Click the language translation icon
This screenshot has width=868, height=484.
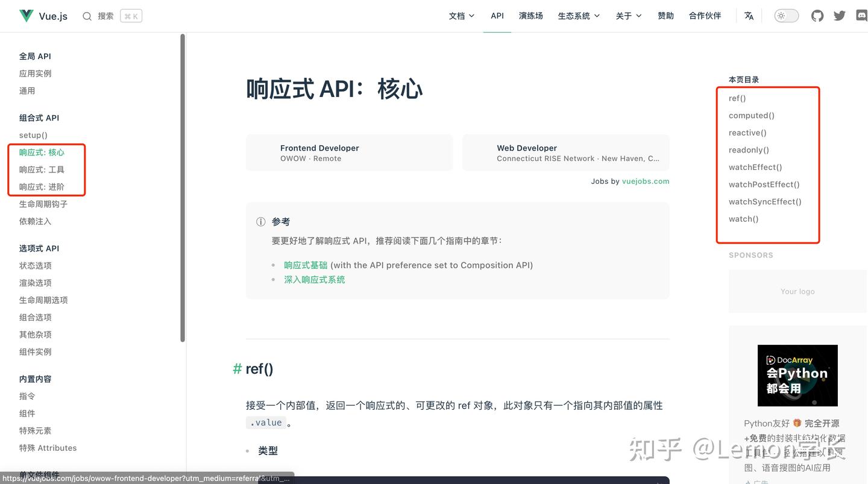(x=749, y=16)
